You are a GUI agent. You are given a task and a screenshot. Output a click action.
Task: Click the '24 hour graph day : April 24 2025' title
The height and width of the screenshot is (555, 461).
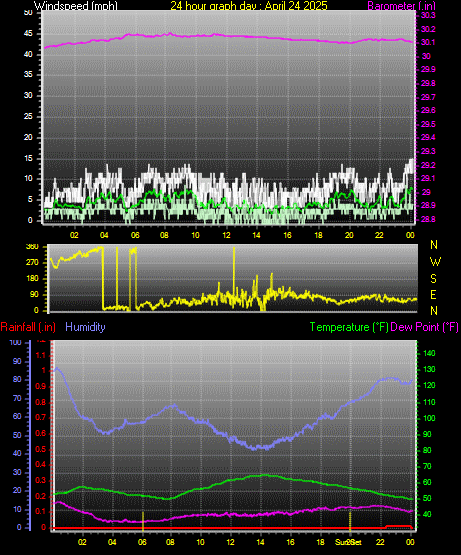click(x=249, y=6)
